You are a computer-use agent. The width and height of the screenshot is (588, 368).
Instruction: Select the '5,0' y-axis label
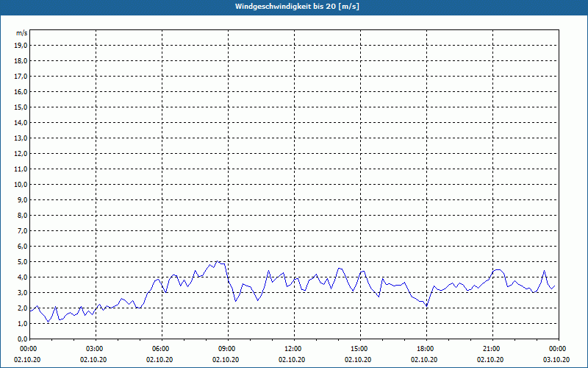tap(22, 262)
